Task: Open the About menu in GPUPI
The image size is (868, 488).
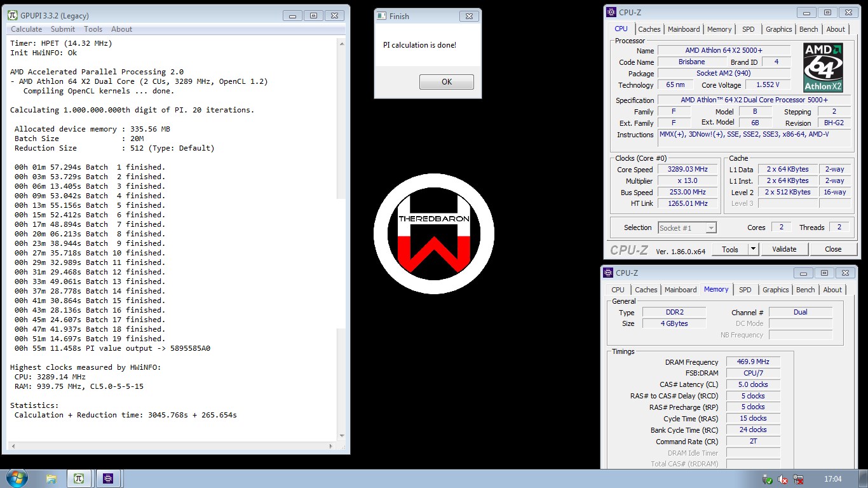Action: (121, 29)
